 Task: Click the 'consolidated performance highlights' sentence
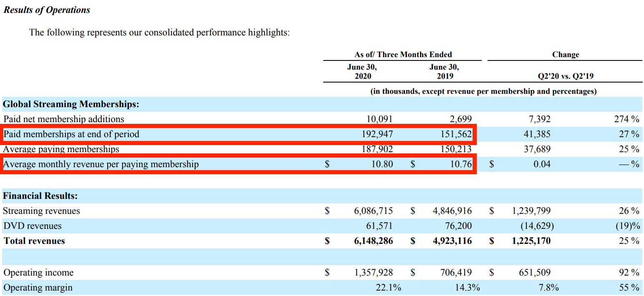[159, 32]
